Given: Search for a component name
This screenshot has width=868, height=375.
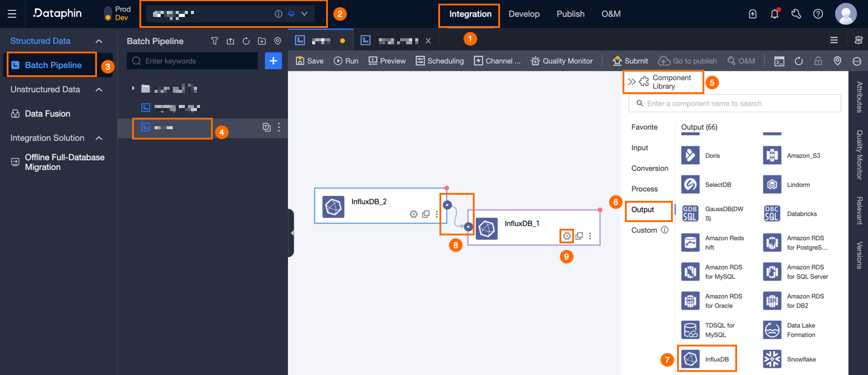Looking at the screenshot, I should click(735, 103).
